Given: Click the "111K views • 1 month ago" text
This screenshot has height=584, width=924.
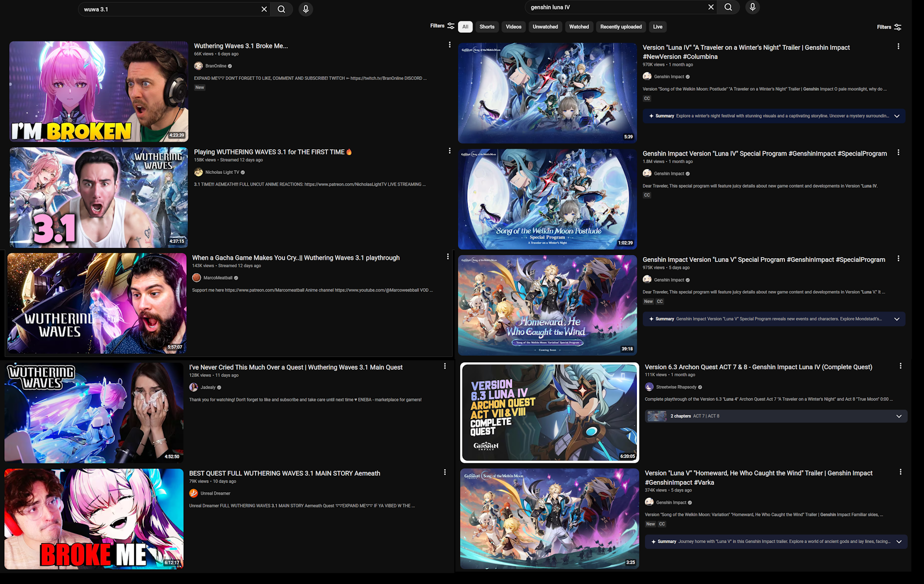Looking at the screenshot, I should point(670,375).
